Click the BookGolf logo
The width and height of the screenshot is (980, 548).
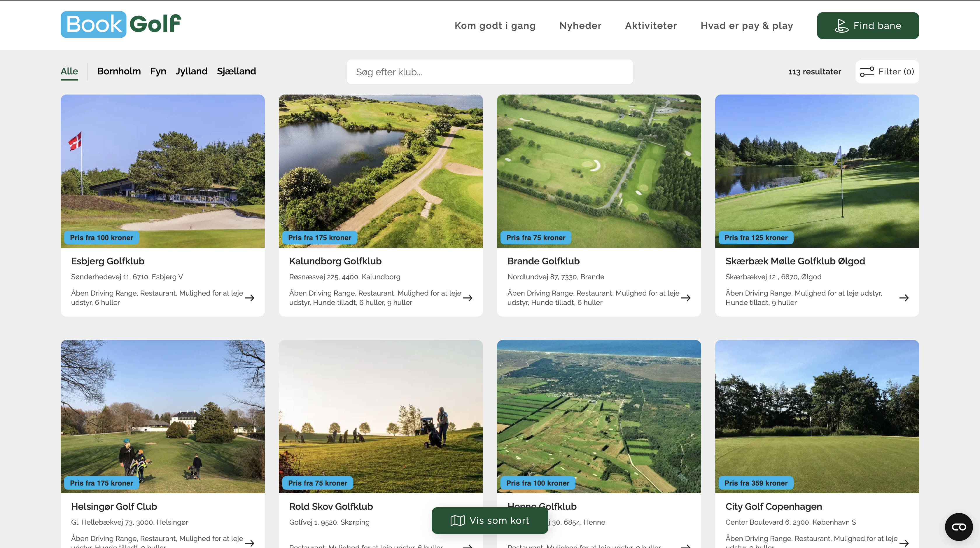tap(120, 24)
